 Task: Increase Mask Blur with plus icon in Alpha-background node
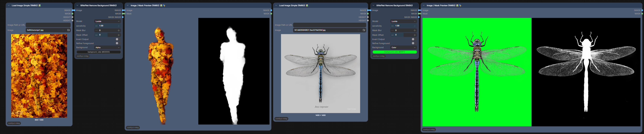coord(119,30)
